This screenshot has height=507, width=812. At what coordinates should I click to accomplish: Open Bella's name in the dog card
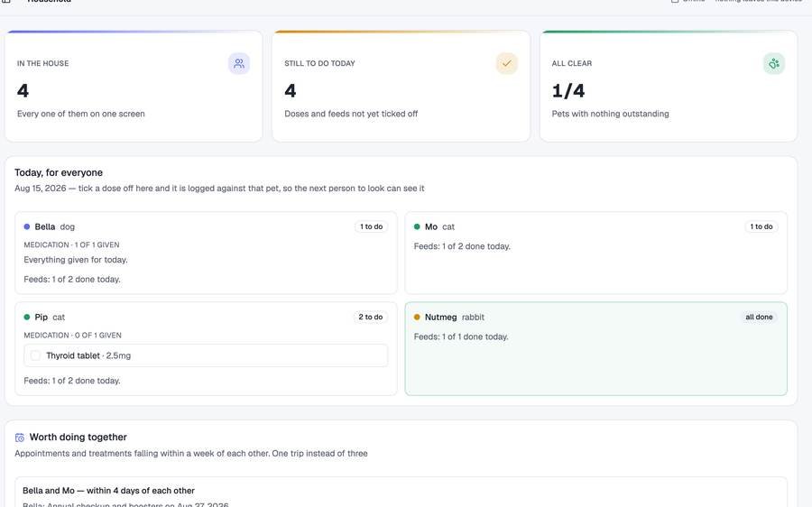coord(44,226)
